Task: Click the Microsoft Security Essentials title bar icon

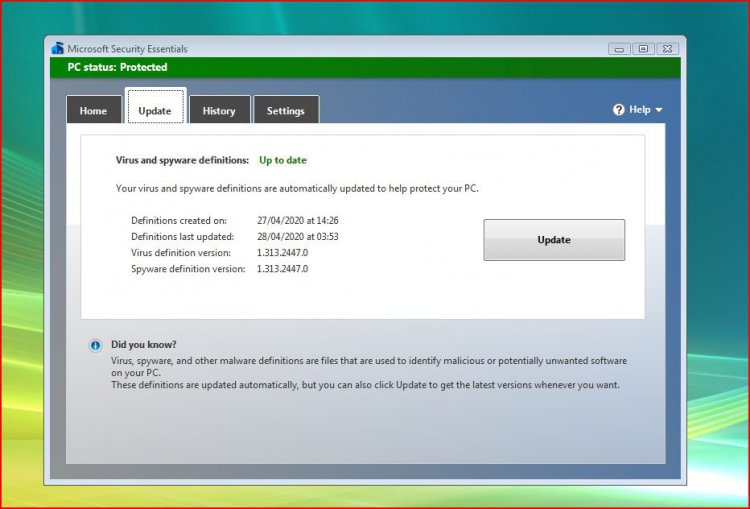Action: pos(57,48)
